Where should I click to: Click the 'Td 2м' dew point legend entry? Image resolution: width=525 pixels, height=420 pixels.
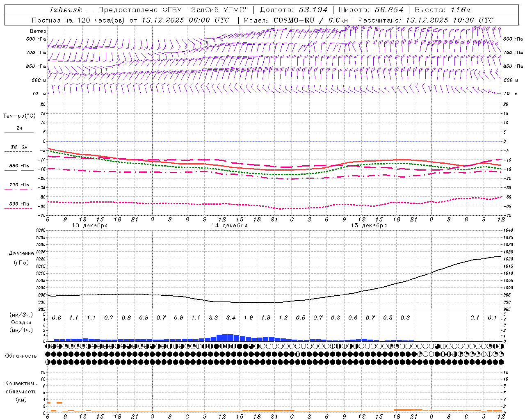(x=19, y=147)
